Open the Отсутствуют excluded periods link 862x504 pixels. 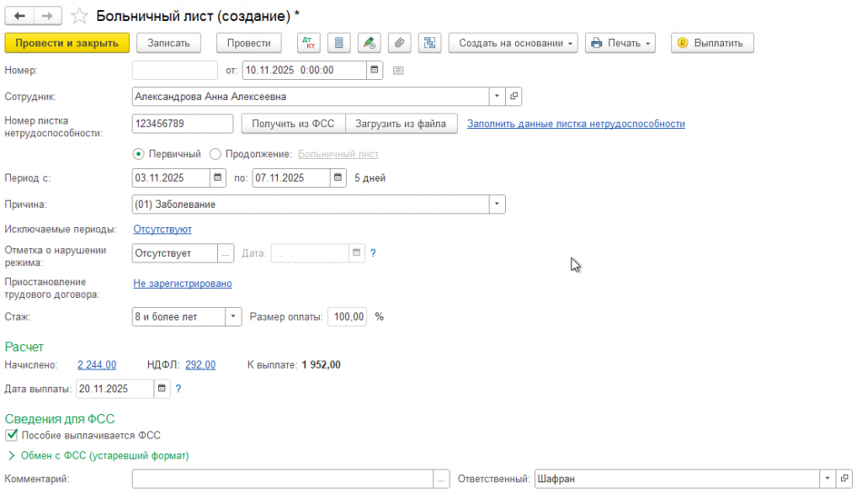[x=162, y=229]
